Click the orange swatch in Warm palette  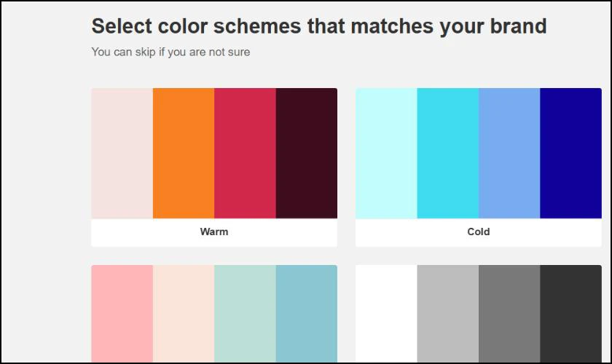click(x=184, y=154)
